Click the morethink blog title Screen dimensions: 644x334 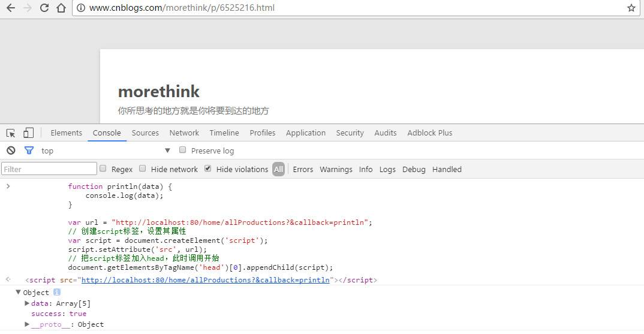click(158, 91)
